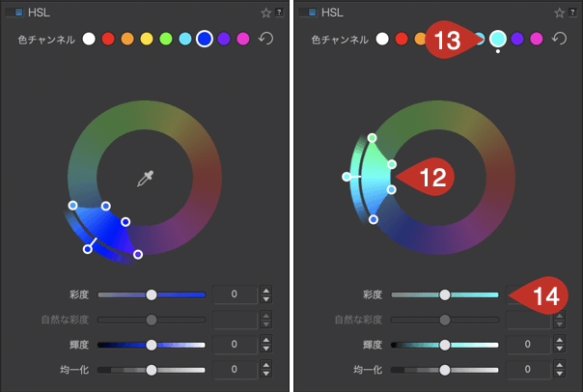The image size is (583, 392).
Task: Select the red channel swatch in left panel
Action: pos(108,39)
